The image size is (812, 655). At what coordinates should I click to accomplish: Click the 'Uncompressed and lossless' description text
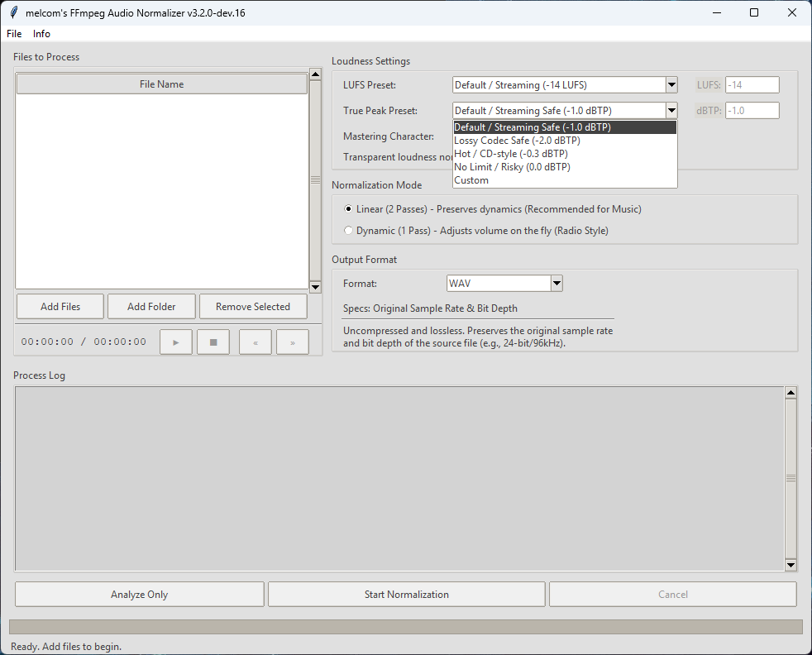pyautogui.click(x=478, y=337)
